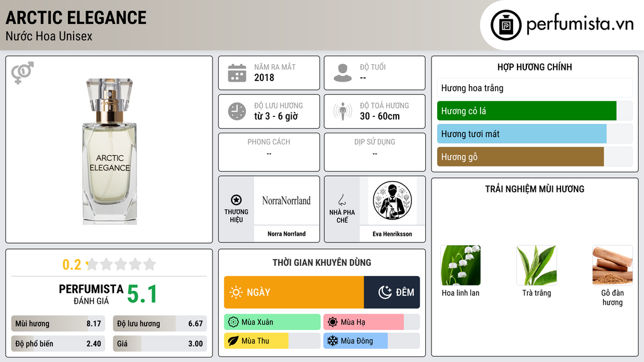Image resolution: width=644 pixels, height=362 pixels.
Task: Click the orange Ngày time bar
Action: coord(294,292)
